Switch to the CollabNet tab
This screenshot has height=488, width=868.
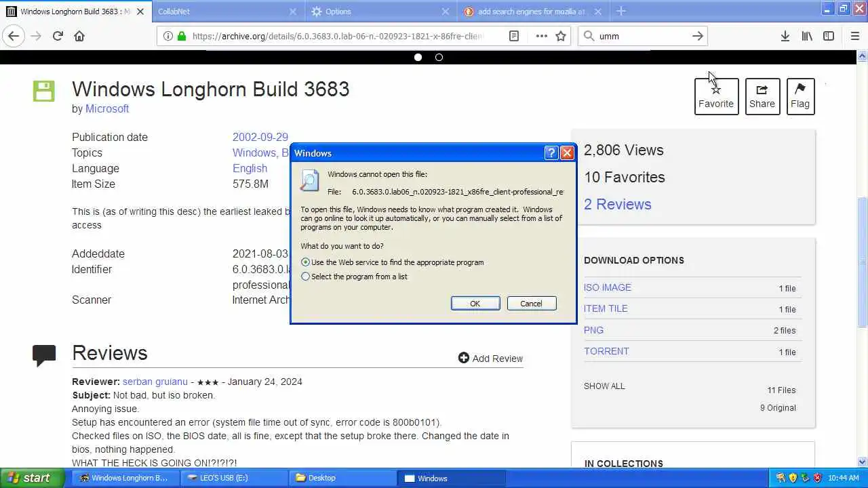[227, 12]
